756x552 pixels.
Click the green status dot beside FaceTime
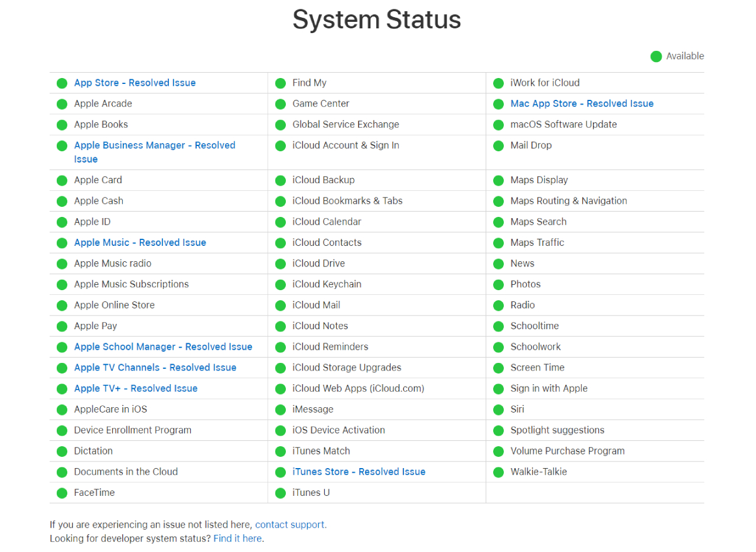tap(62, 493)
